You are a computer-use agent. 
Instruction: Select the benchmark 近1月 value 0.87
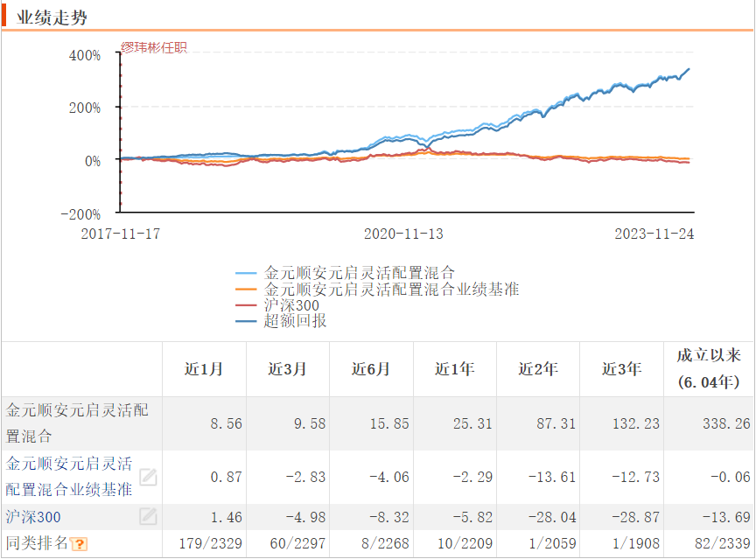point(226,477)
